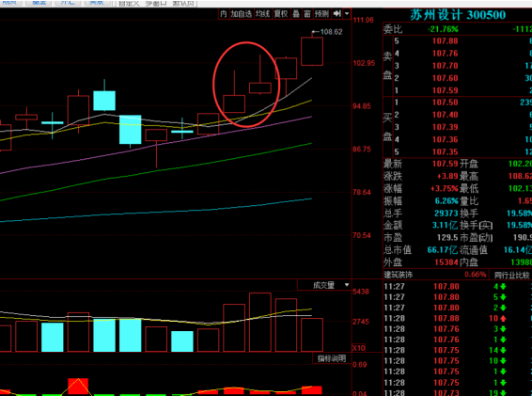Open the 建筑装饰 sector link
The width and height of the screenshot is (532, 396).
(x=399, y=275)
